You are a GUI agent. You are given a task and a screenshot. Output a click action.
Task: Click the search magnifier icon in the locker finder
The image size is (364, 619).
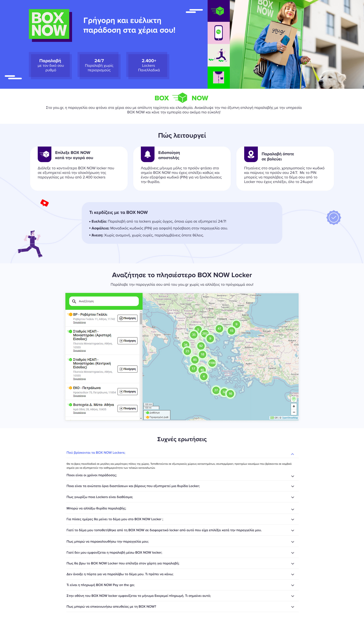pos(74,301)
